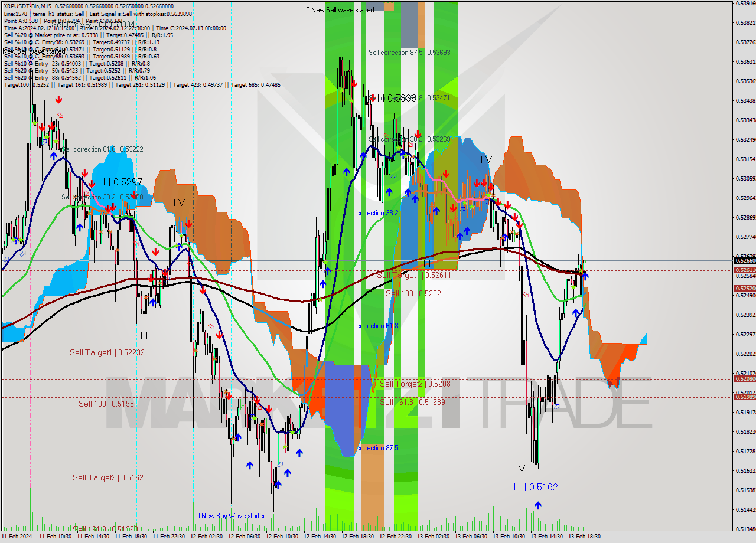This screenshot has height=543, width=756.
Task: Click the '11 Feb 14:30' time axis label
Action: coord(93,537)
